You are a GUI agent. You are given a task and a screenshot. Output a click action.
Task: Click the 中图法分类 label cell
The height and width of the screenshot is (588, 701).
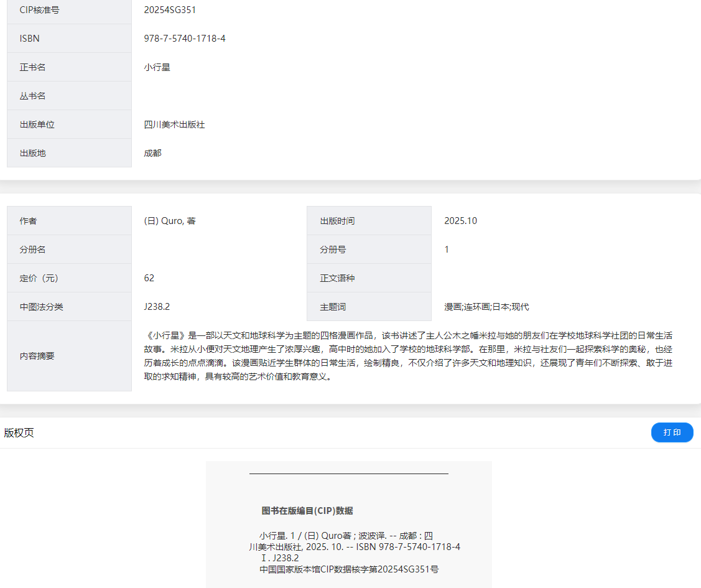click(41, 307)
